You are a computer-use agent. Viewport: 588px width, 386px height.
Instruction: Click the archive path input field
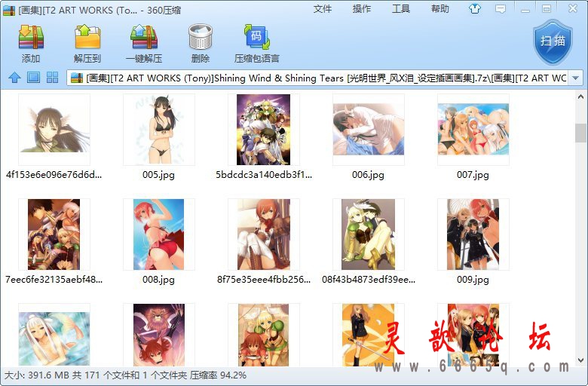[324, 78]
